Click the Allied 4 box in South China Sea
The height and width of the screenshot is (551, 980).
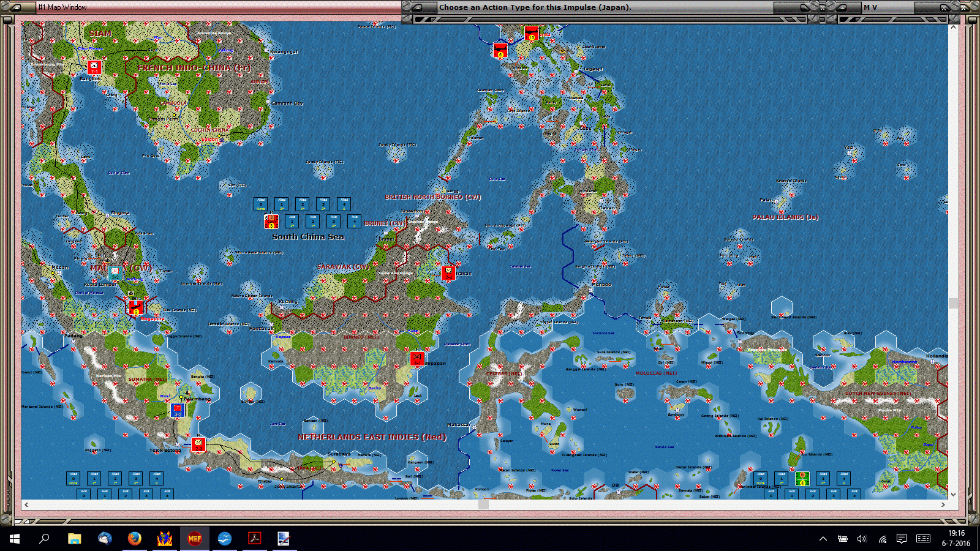click(344, 204)
